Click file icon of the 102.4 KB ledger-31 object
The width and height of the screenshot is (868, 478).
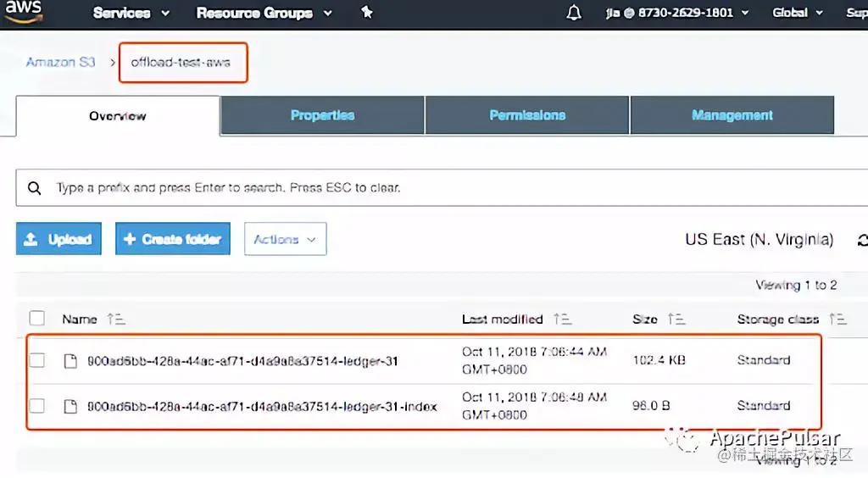[70, 361]
